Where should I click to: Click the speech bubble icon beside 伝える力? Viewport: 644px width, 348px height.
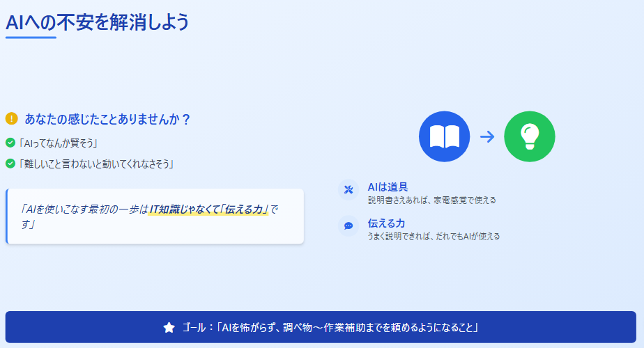pyautogui.click(x=348, y=226)
